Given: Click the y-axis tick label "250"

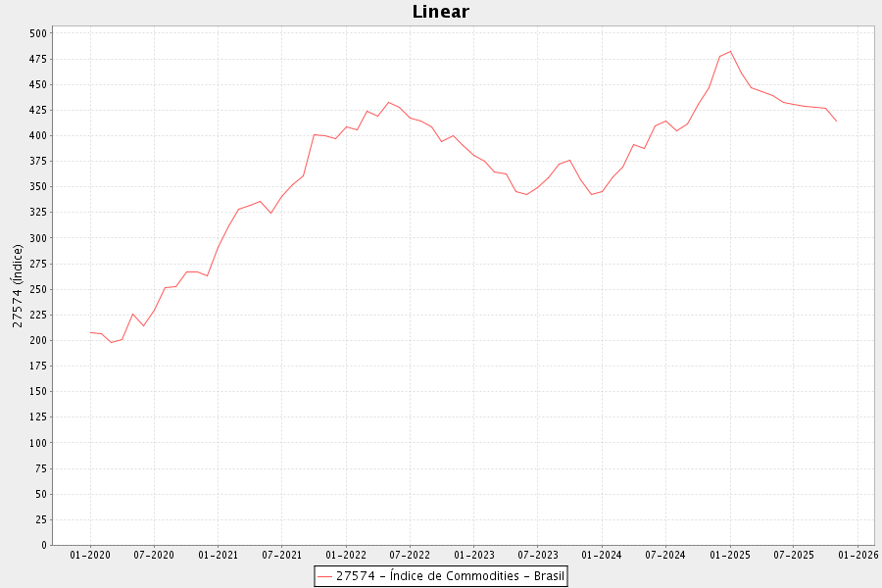Looking at the screenshot, I should pos(37,289).
